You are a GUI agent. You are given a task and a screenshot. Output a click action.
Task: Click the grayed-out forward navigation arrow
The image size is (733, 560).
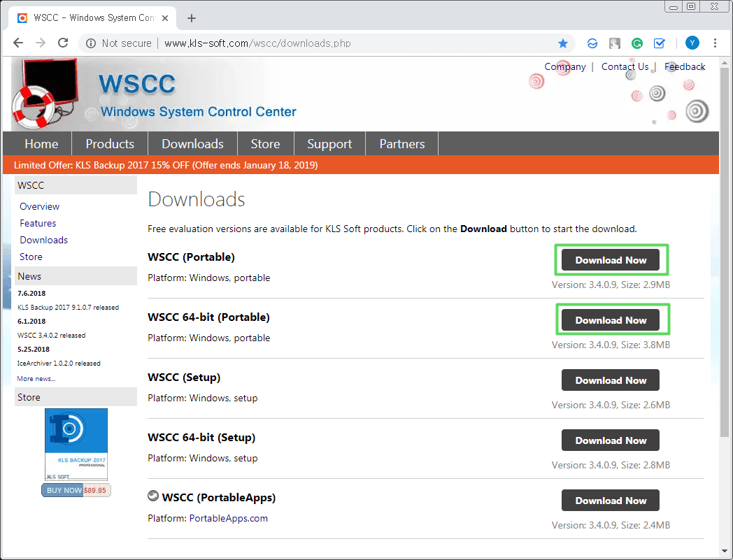click(x=41, y=43)
